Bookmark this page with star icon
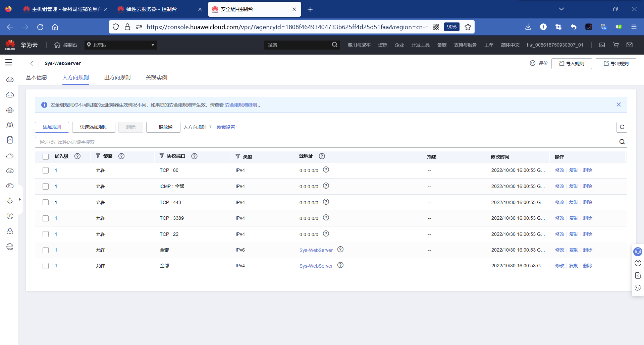 click(x=468, y=27)
